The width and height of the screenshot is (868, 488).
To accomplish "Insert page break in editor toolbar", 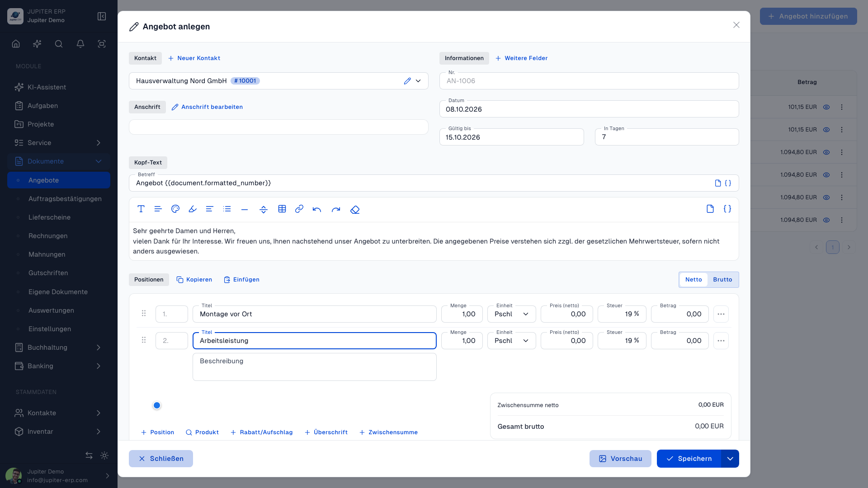I will coord(264,209).
